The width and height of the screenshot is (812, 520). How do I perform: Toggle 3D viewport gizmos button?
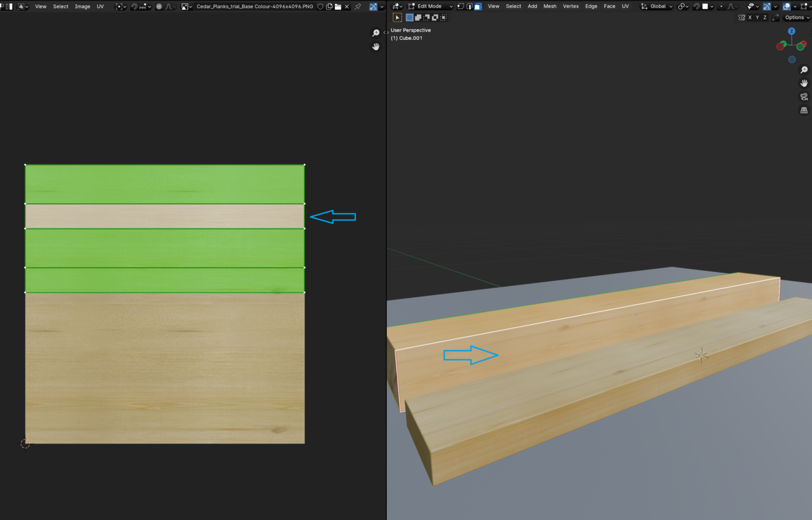[767, 6]
